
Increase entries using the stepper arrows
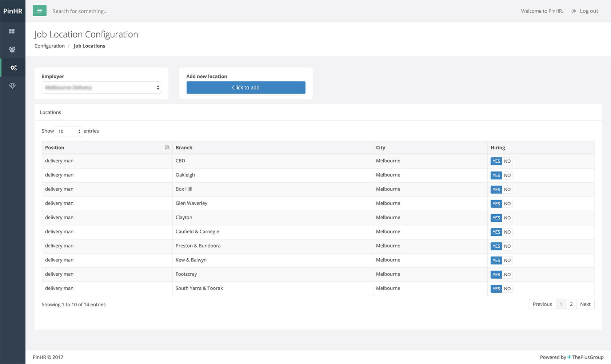(x=79, y=131)
